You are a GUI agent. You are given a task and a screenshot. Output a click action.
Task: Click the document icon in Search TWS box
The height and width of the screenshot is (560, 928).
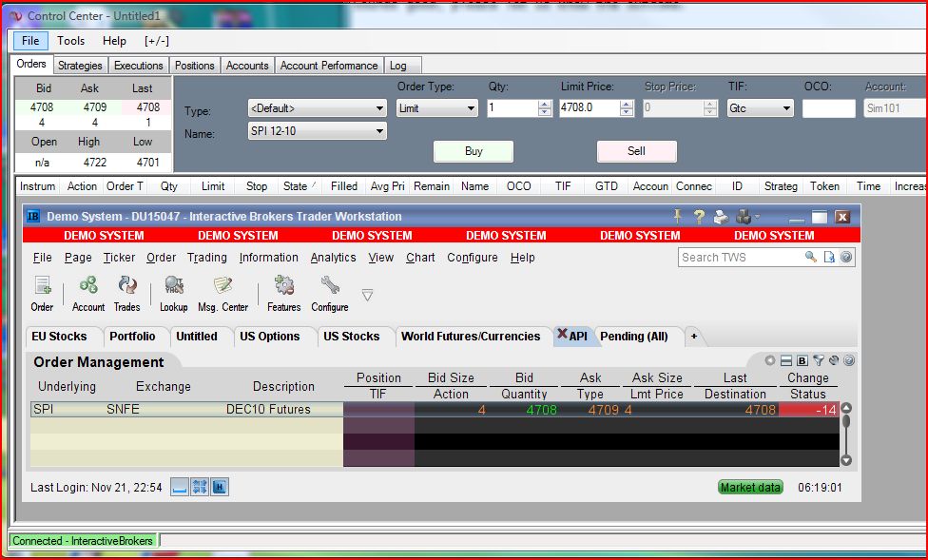[829, 257]
